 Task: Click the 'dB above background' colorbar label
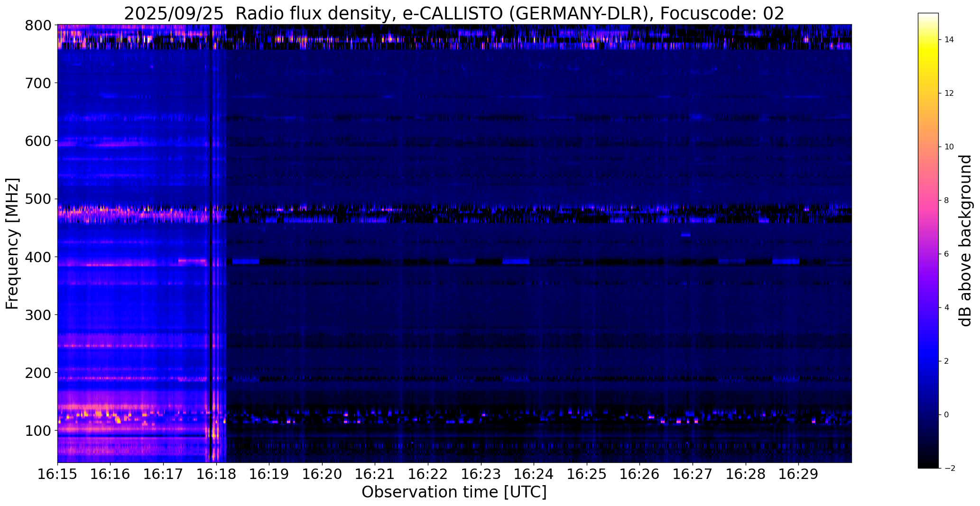[965, 240]
